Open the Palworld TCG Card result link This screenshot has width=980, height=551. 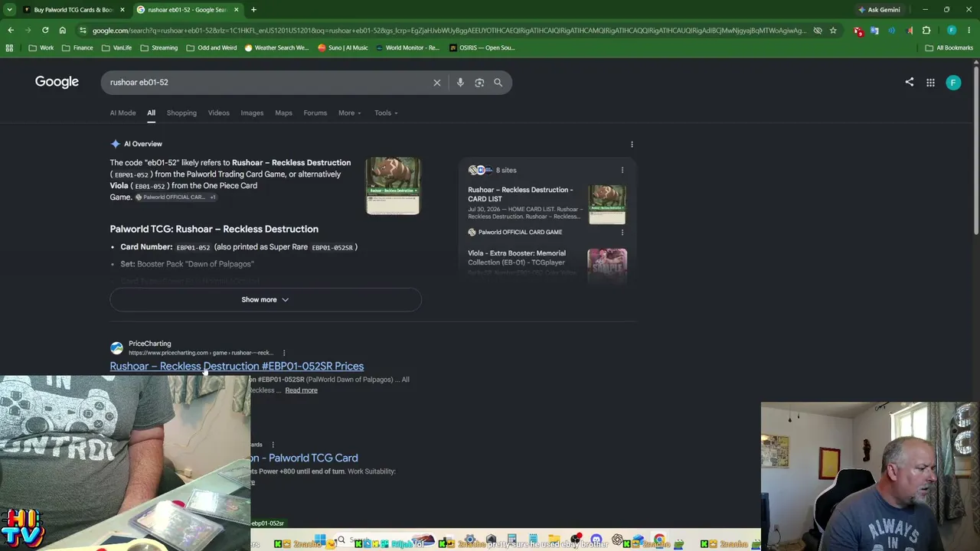tap(305, 458)
